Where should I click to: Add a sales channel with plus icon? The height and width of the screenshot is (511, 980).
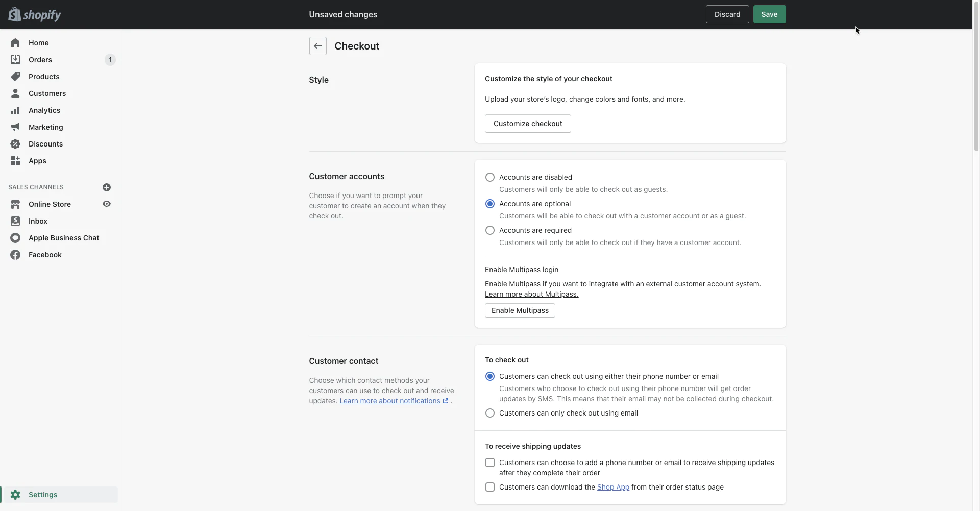(107, 187)
